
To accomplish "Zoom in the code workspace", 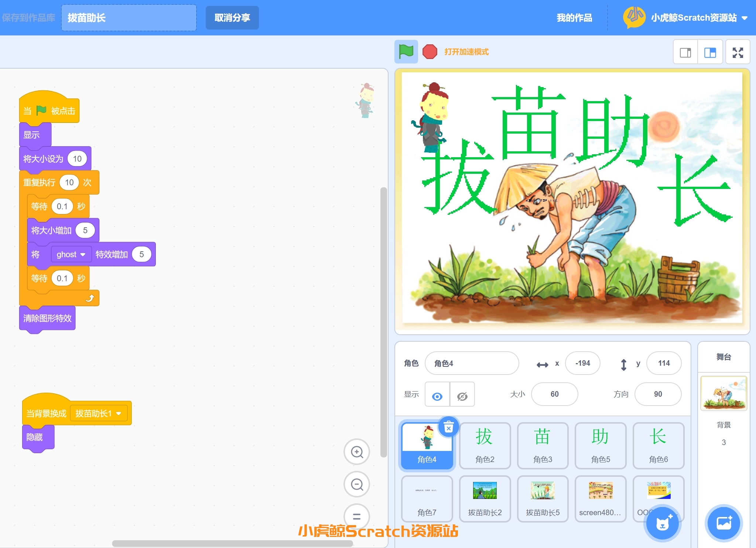I will (357, 452).
